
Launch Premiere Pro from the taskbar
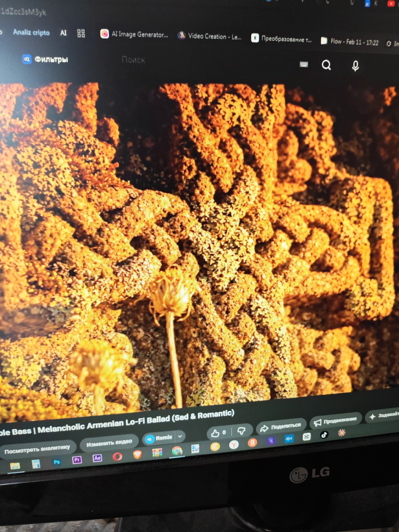77,460
